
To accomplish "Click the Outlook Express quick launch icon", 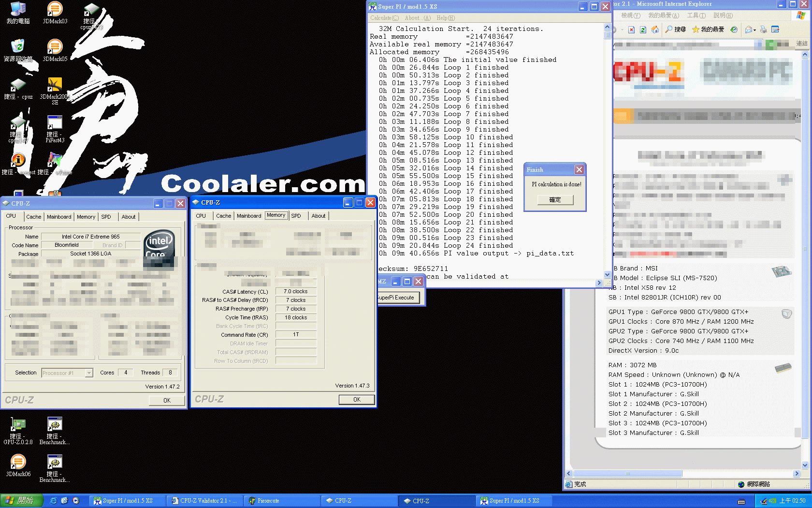I will coord(64,501).
